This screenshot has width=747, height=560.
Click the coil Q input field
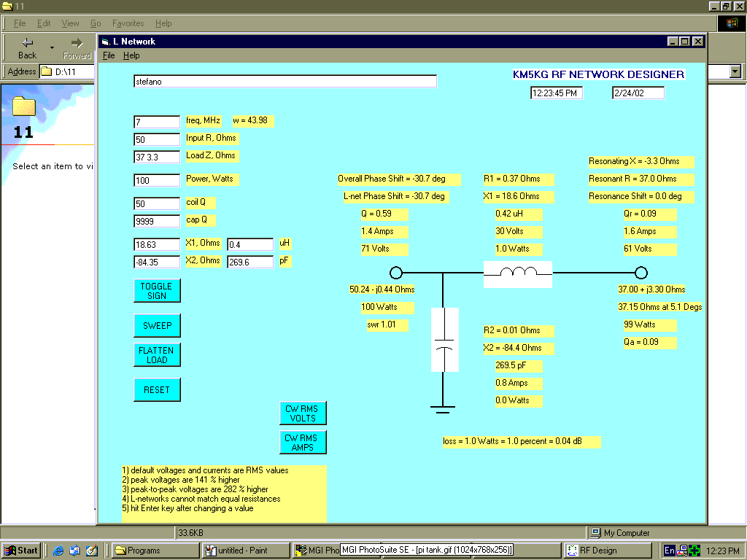coord(157,203)
